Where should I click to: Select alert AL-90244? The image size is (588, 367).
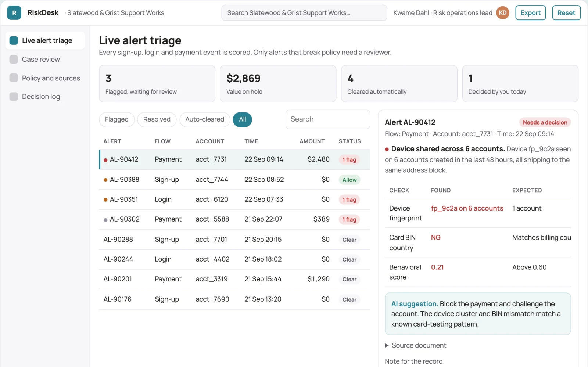click(x=235, y=259)
